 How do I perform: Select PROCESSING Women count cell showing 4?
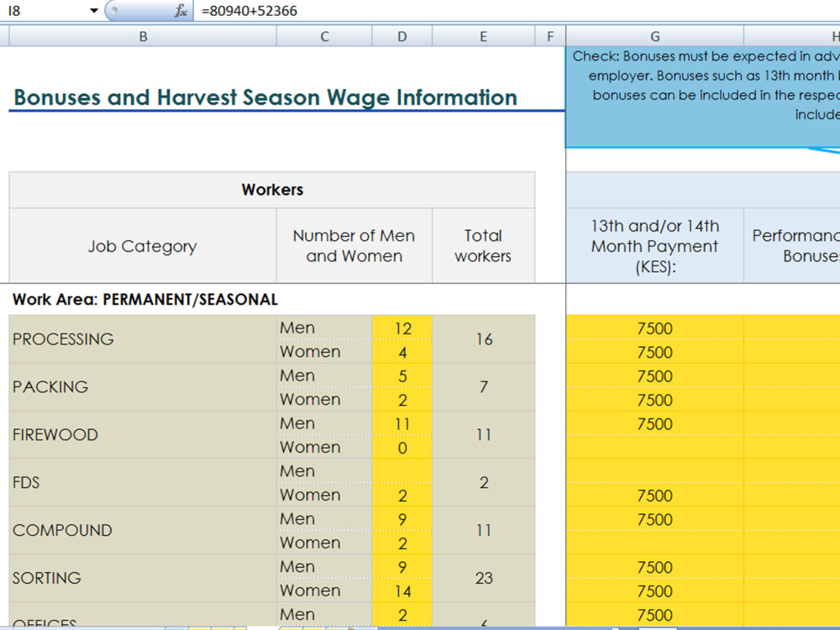(402, 352)
